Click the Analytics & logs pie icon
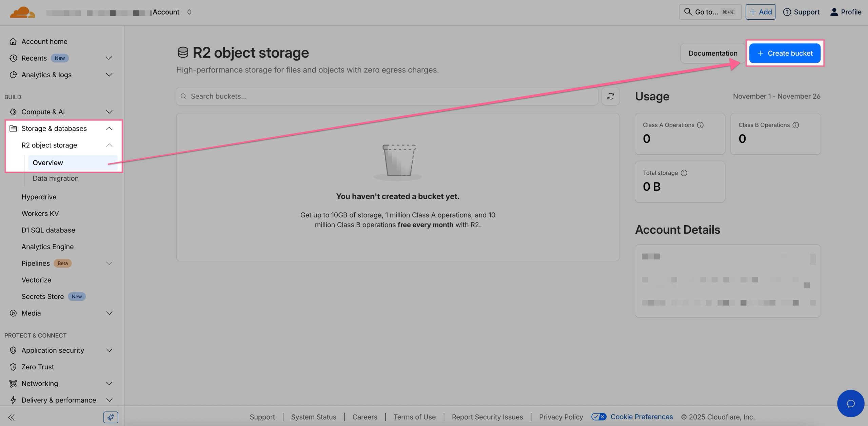Viewport: 868px width, 426px height. click(x=13, y=75)
